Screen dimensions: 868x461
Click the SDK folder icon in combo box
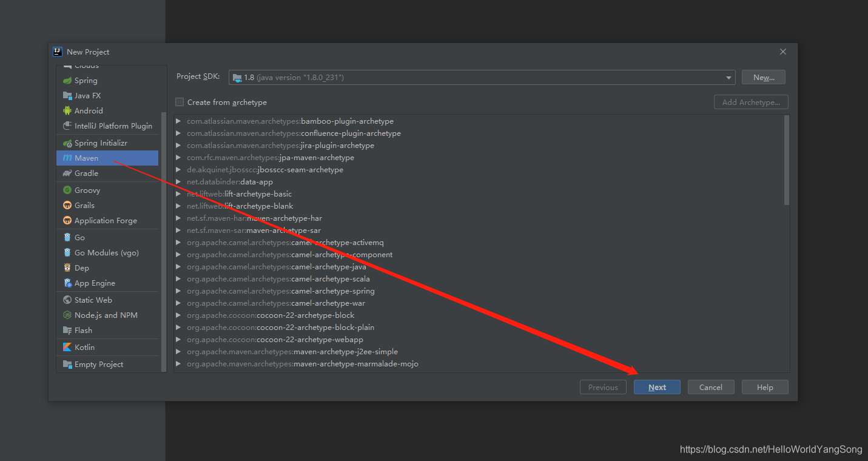237,78
